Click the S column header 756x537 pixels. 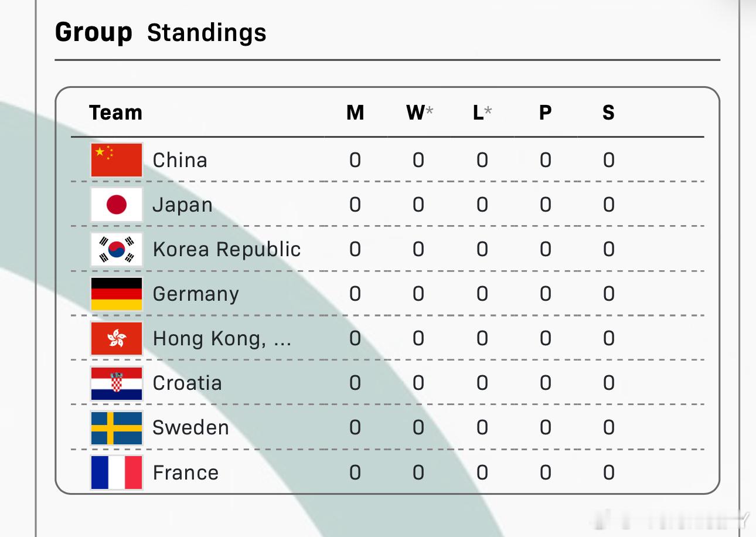(608, 112)
